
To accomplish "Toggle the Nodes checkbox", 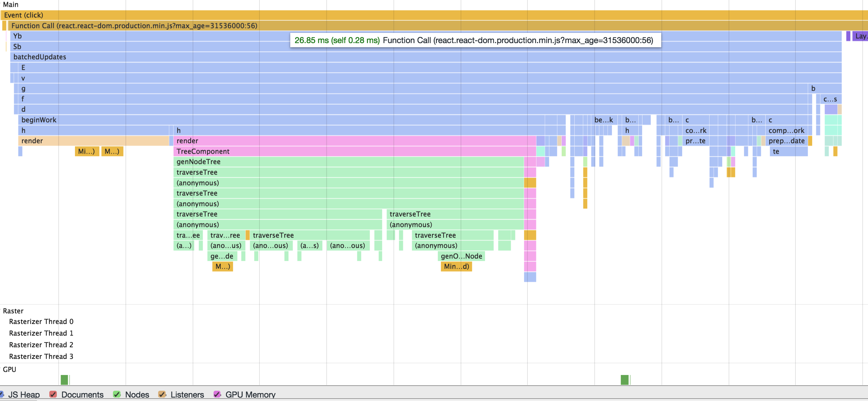I will 117,394.
